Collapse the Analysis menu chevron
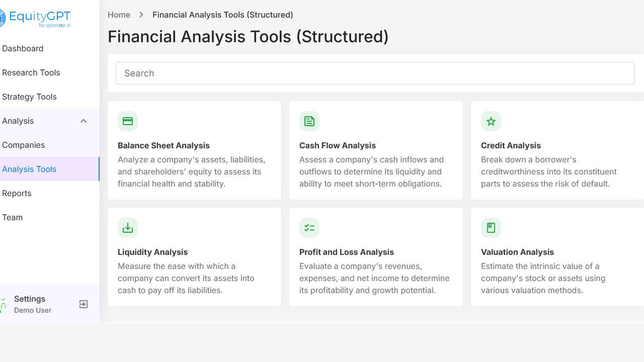 tap(84, 121)
